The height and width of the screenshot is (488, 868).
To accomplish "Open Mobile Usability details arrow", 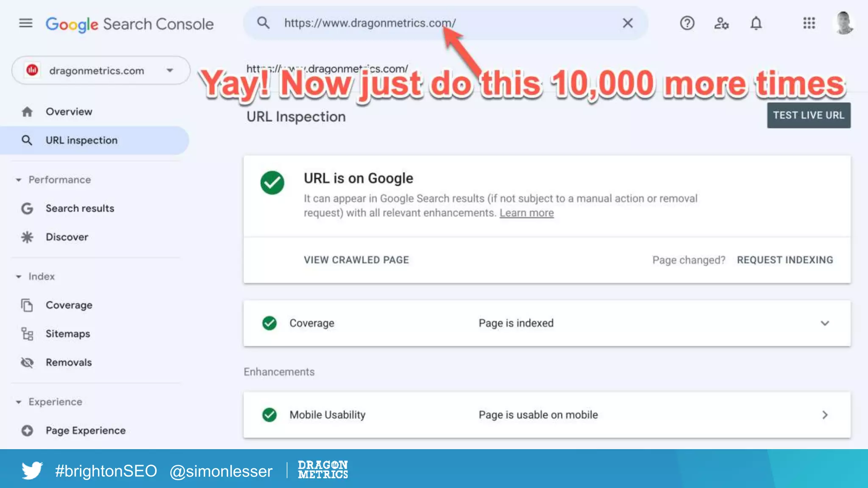I will [825, 415].
